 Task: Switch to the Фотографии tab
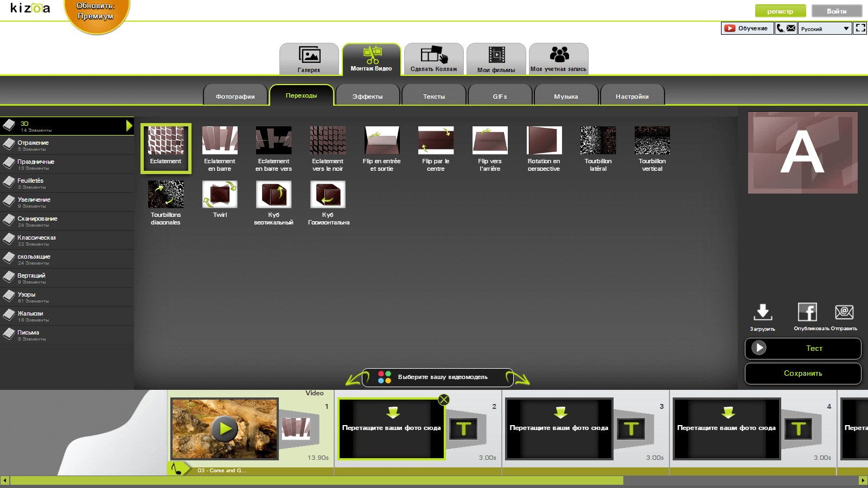235,95
